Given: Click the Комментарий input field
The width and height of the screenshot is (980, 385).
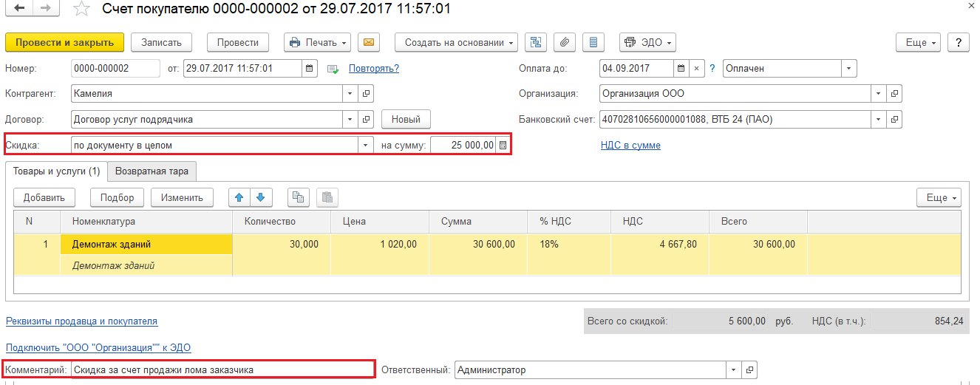Looking at the screenshot, I should click(223, 369).
